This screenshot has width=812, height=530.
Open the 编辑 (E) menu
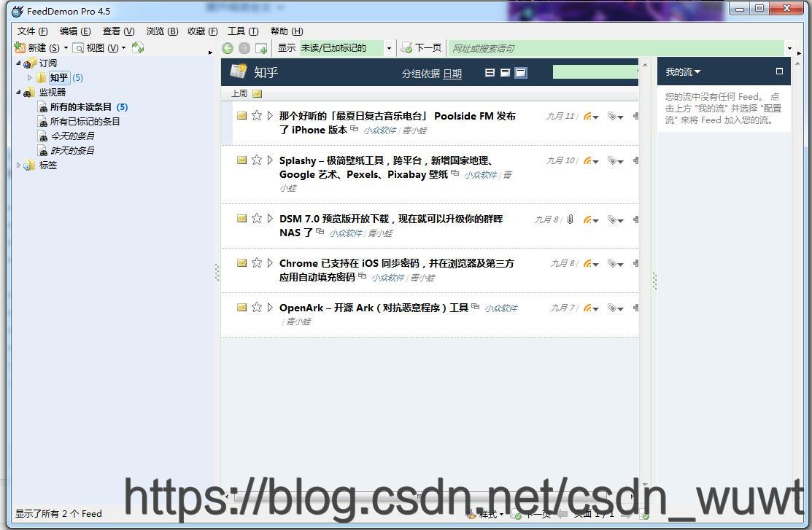click(75, 31)
